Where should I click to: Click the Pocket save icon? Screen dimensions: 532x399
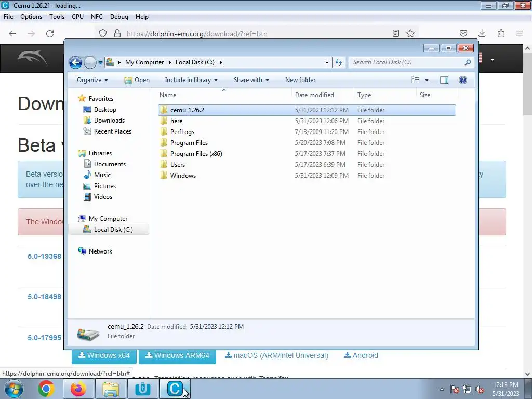463,33
